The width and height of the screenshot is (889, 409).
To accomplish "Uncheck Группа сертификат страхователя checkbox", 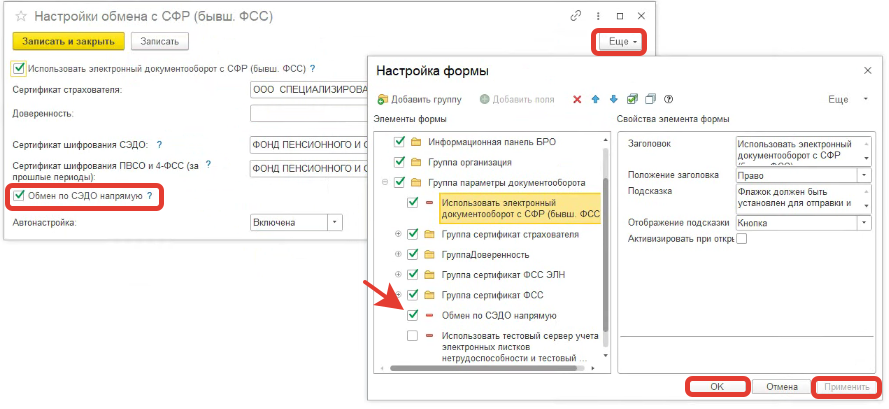I will tap(412, 234).
